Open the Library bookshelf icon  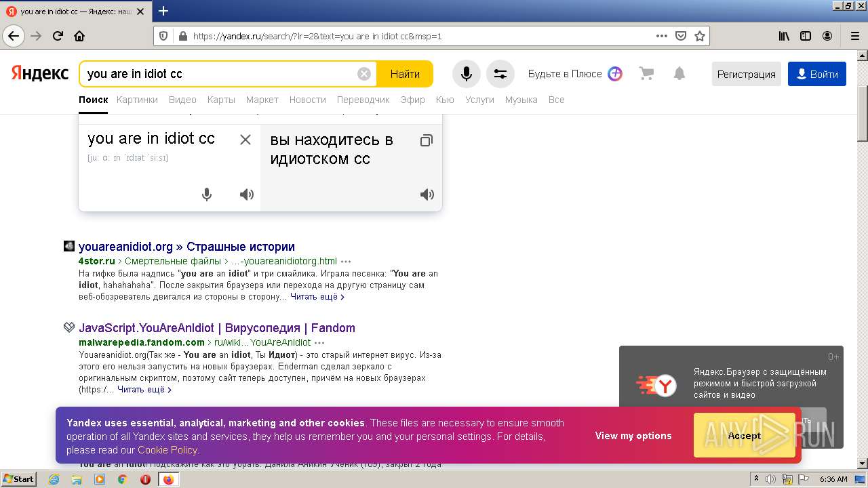(784, 36)
